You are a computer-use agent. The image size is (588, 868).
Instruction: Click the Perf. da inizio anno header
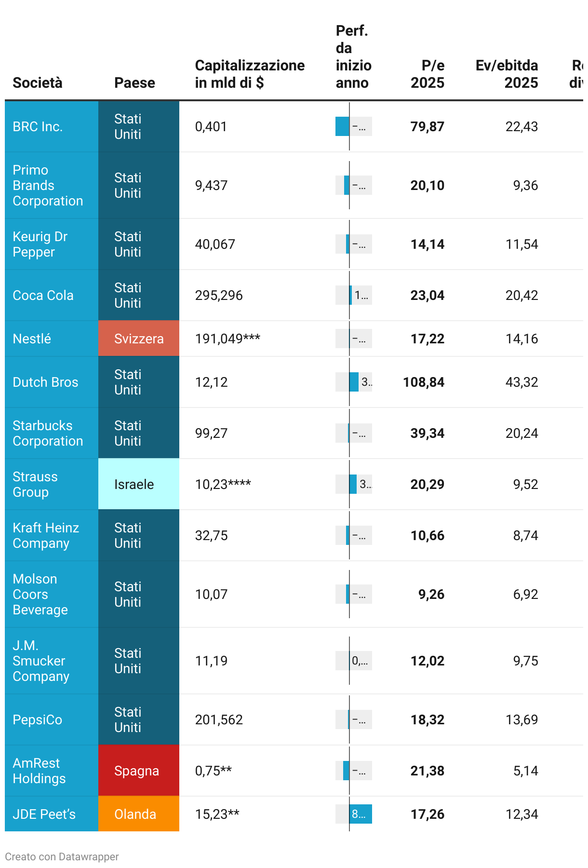coord(353,57)
